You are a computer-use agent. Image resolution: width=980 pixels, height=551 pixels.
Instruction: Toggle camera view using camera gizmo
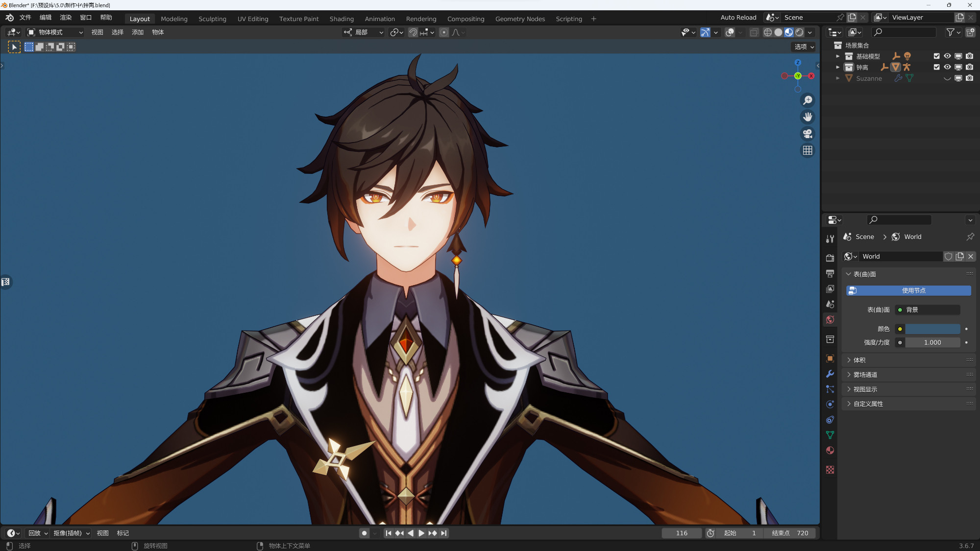pyautogui.click(x=808, y=134)
